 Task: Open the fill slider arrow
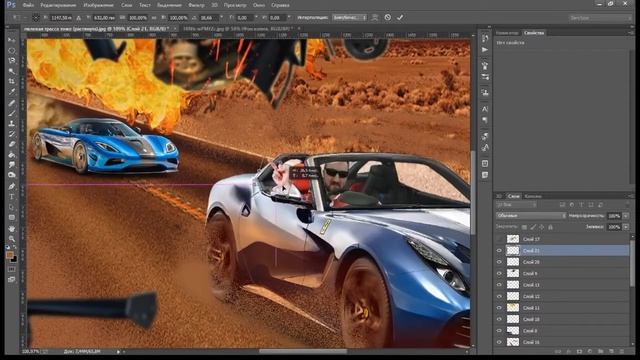click(626, 227)
